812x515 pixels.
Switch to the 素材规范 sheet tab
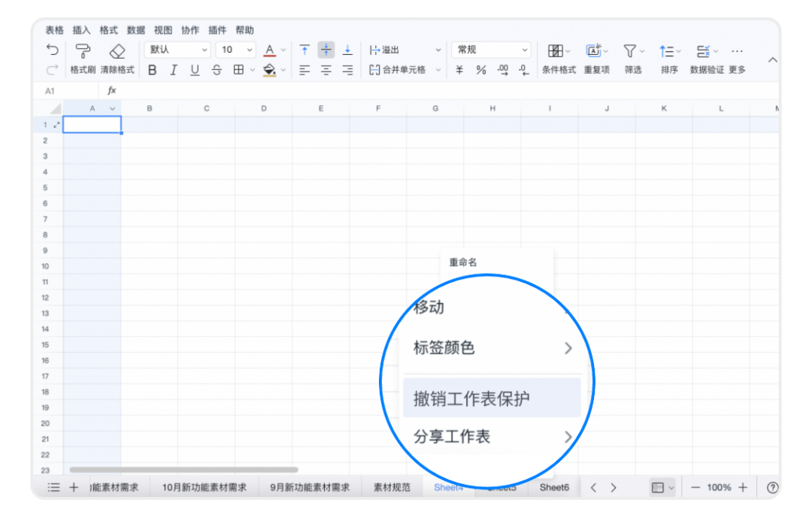coord(392,487)
